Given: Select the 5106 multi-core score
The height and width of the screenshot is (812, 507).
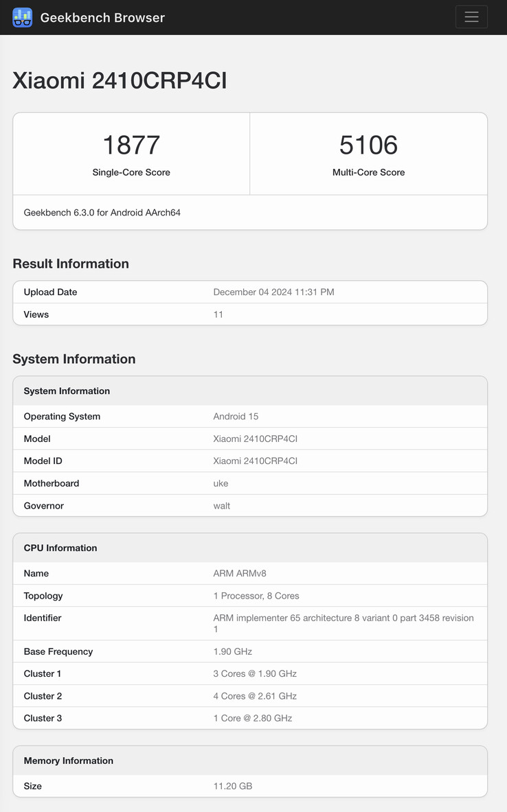Looking at the screenshot, I should click(368, 146).
